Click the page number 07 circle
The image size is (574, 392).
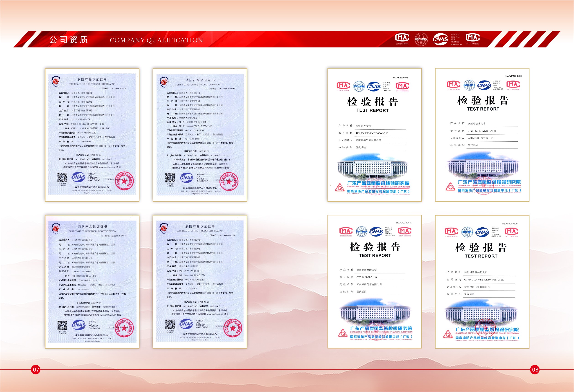pos(36,369)
